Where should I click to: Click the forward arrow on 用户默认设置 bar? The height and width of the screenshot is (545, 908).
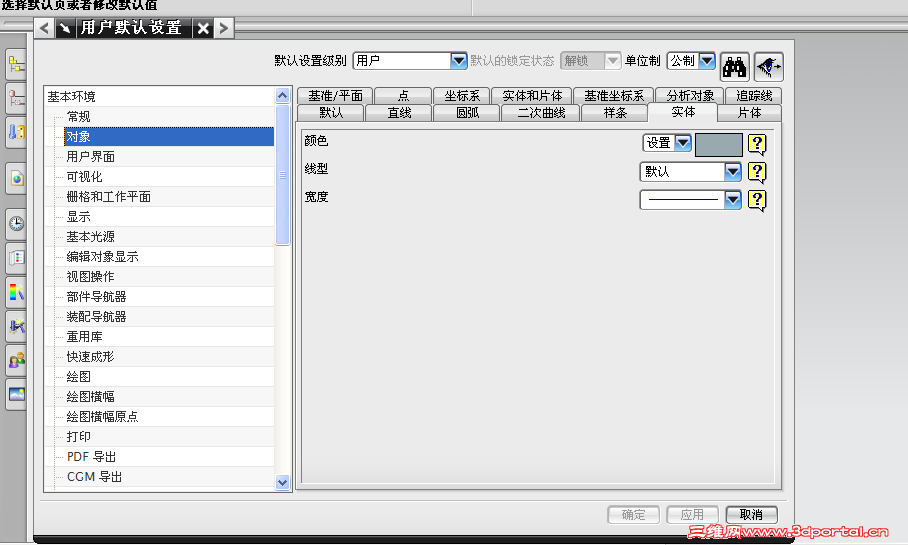[224, 28]
